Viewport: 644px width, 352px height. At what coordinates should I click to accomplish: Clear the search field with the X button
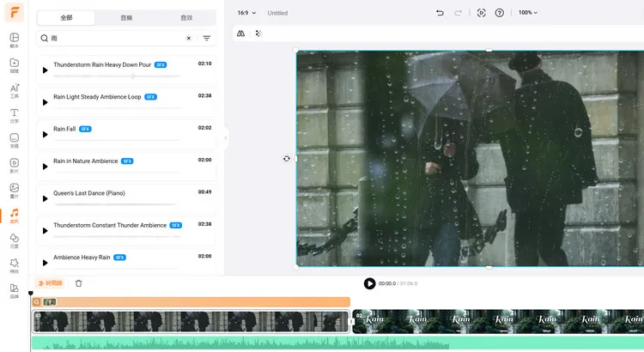click(x=189, y=39)
